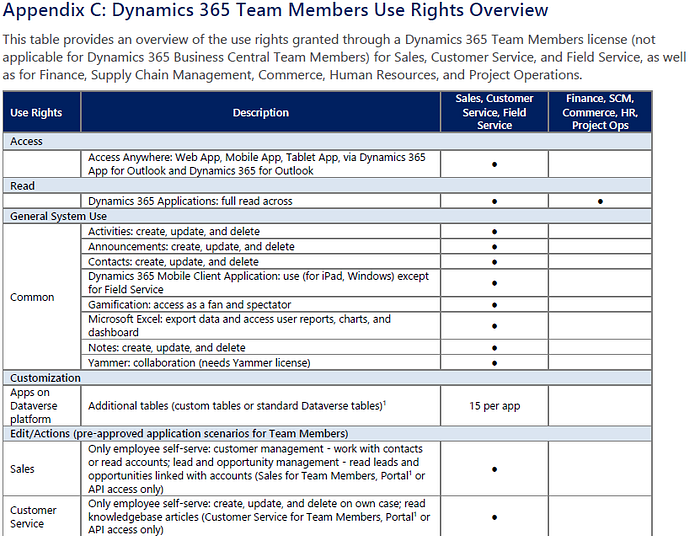Click the 'Edit/Actions (pre-approved application scenarios' label

point(179,433)
